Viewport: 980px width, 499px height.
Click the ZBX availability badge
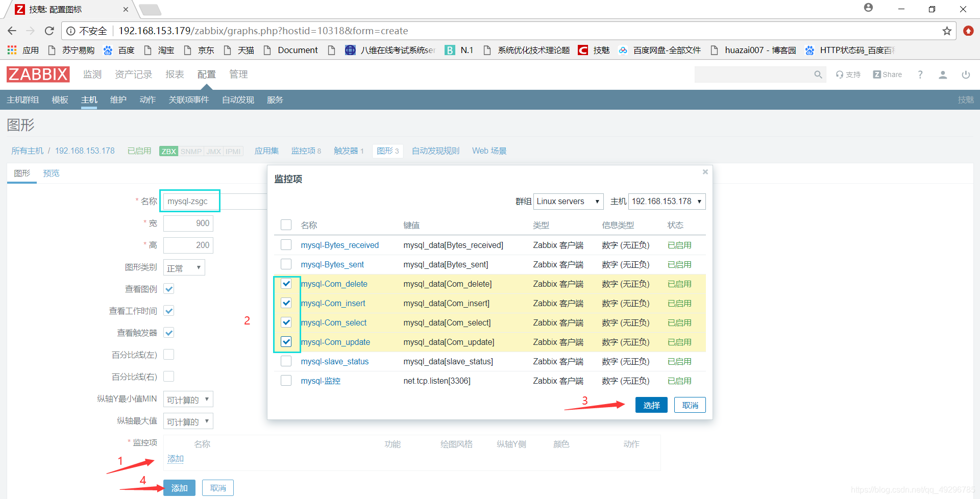pos(168,151)
